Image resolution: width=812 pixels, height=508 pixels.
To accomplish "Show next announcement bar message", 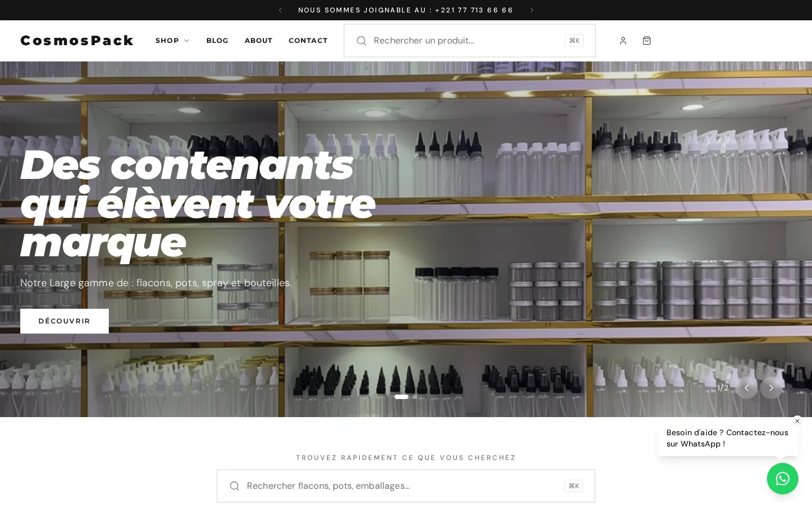I will [x=532, y=10].
